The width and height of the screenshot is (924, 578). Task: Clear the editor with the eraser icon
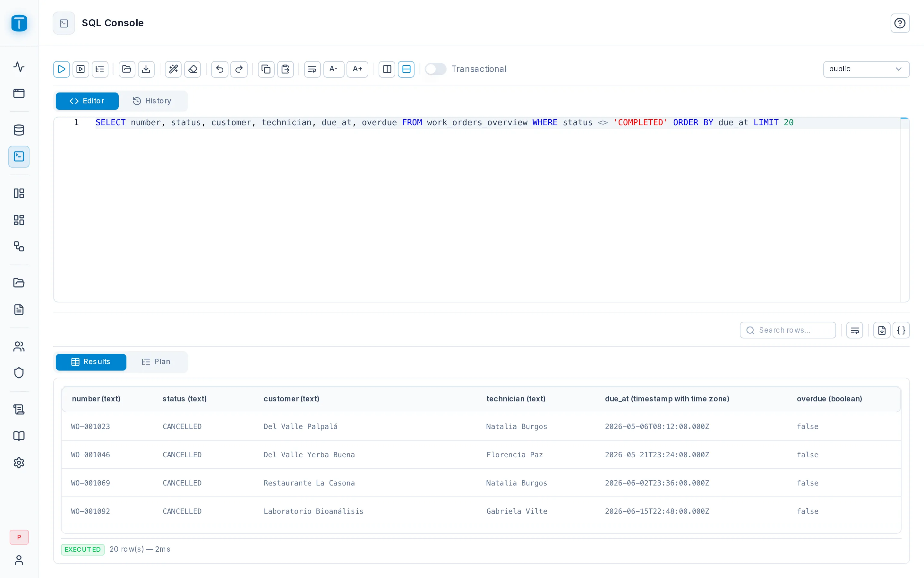tap(193, 69)
